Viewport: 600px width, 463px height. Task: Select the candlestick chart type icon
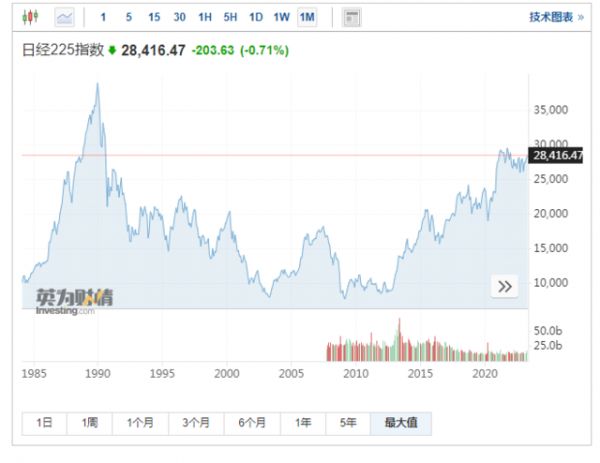click(30, 17)
